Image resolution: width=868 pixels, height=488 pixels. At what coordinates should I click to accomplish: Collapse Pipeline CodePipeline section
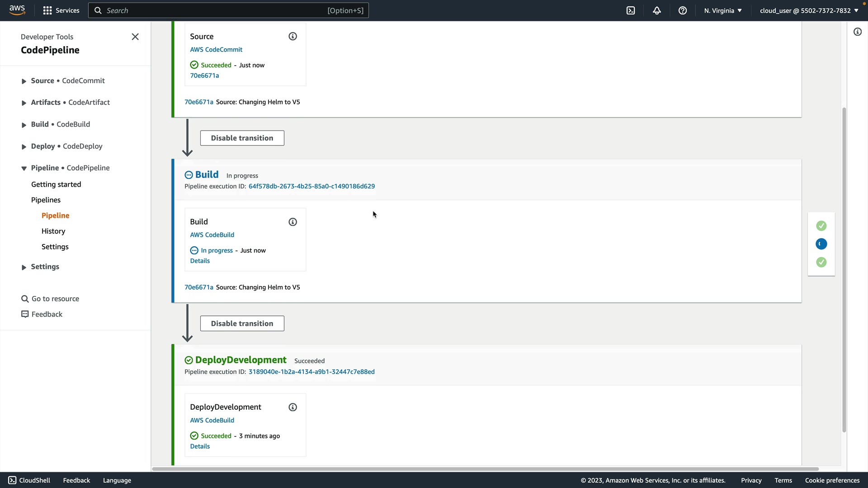pos(24,169)
